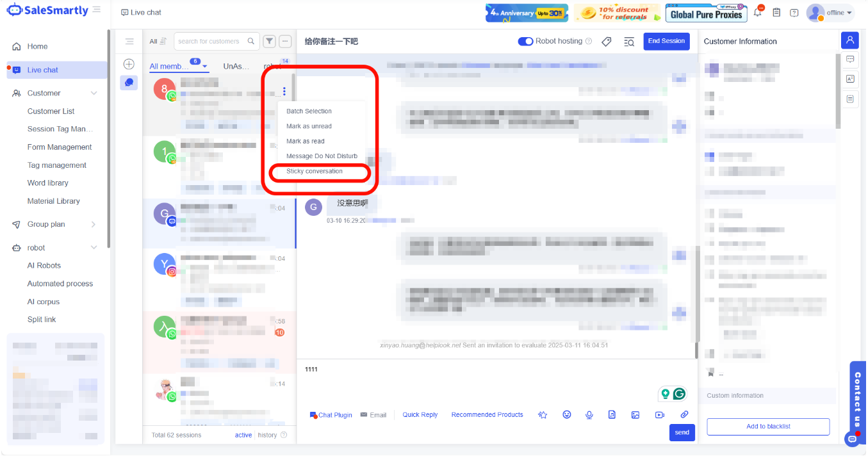Click the vertical dots on first conversation
This screenshot has height=456, width=868.
pos(284,92)
